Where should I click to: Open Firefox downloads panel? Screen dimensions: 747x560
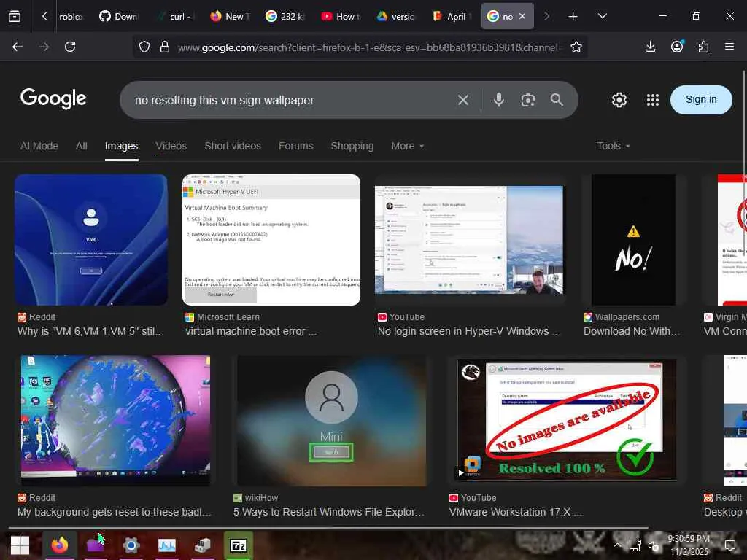tap(650, 47)
